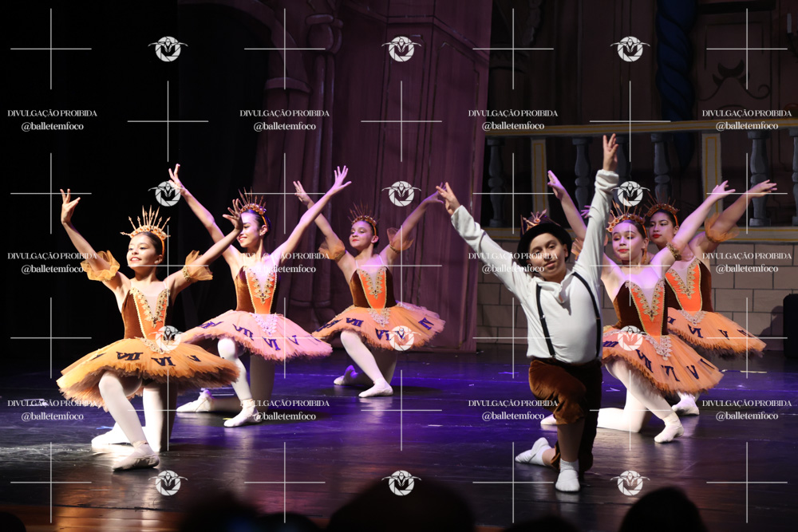Click the top-left @balletemfoco handle
The image size is (798, 532).
pos(52,126)
